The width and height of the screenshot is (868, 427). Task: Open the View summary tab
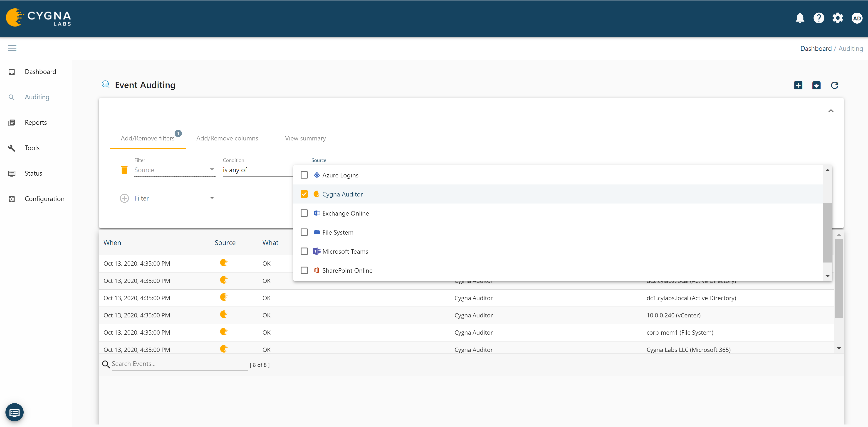click(x=305, y=138)
